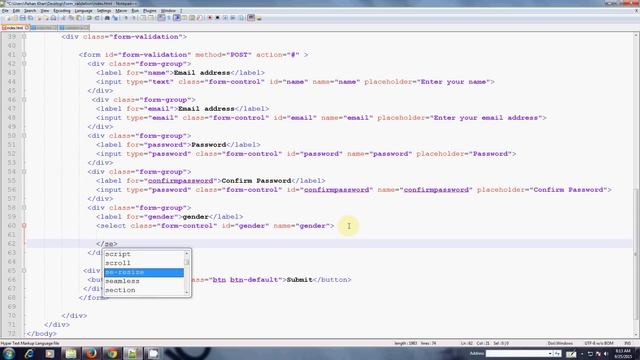This screenshot has height=360, width=640.
Task: Click the autocomplete list's up scroll arrow
Action: [187, 253]
